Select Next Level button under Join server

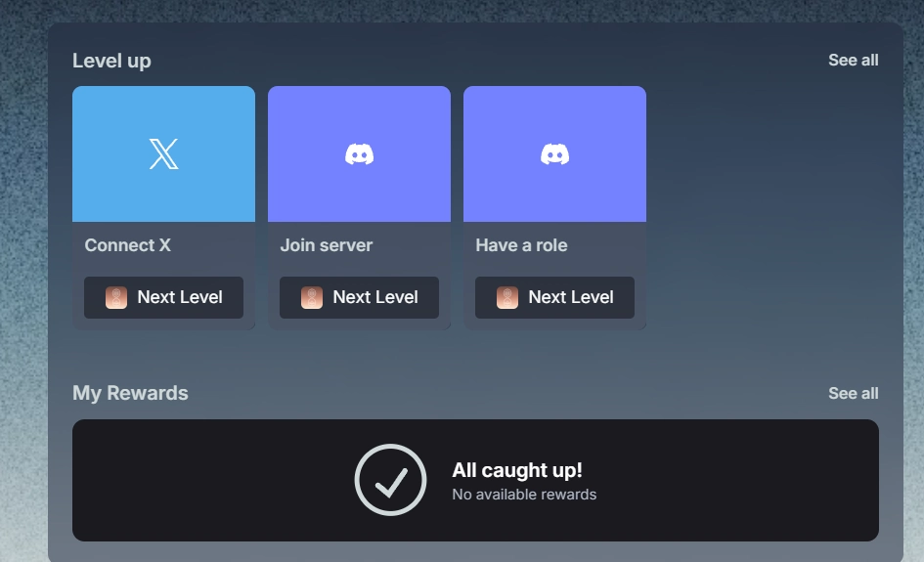click(x=360, y=297)
